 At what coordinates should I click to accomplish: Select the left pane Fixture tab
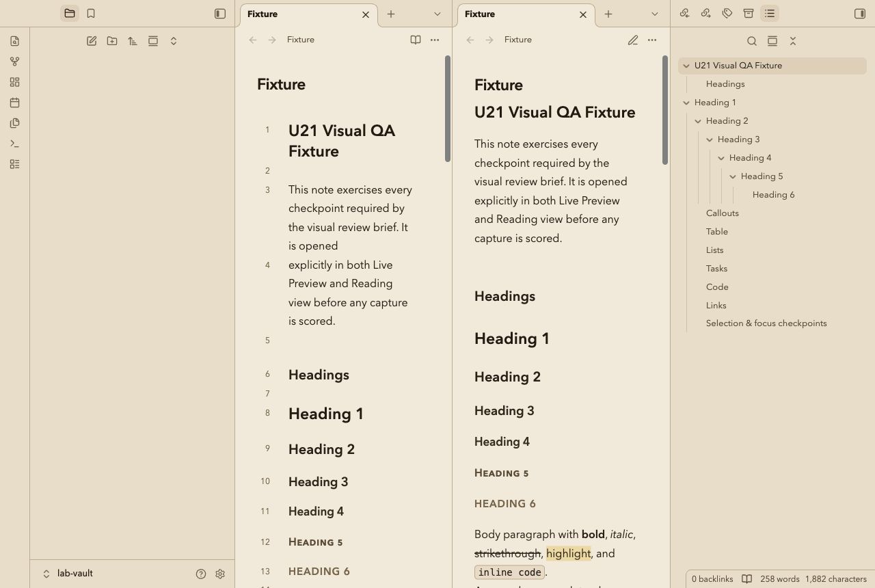(309, 14)
